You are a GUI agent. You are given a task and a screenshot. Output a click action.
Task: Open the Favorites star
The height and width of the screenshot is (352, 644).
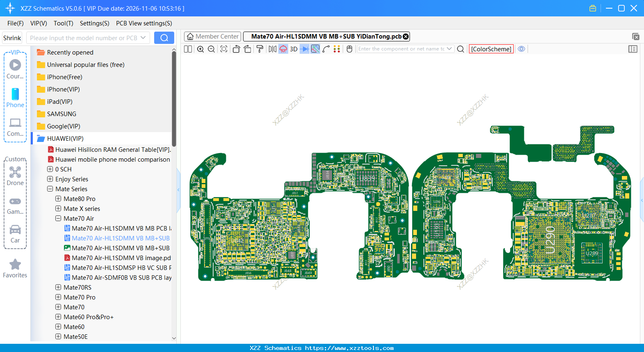point(15,269)
